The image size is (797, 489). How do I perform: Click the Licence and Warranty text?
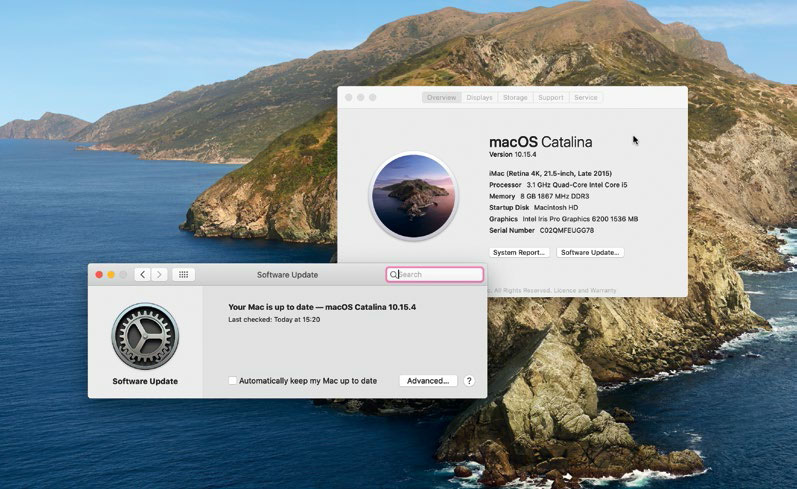tap(585, 291)
